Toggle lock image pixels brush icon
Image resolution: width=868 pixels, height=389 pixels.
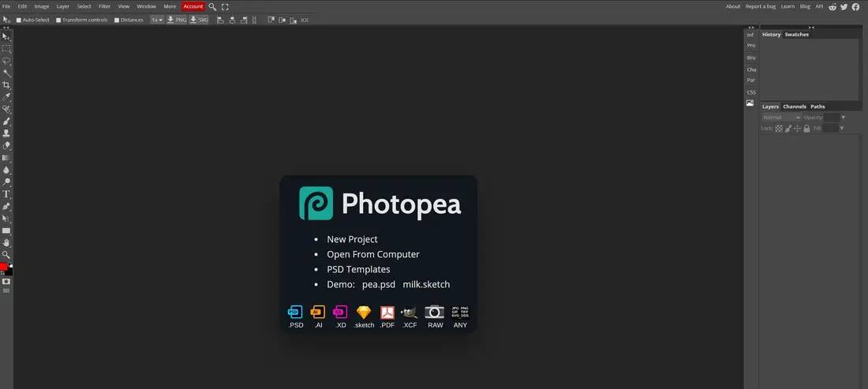coord(788,129)
